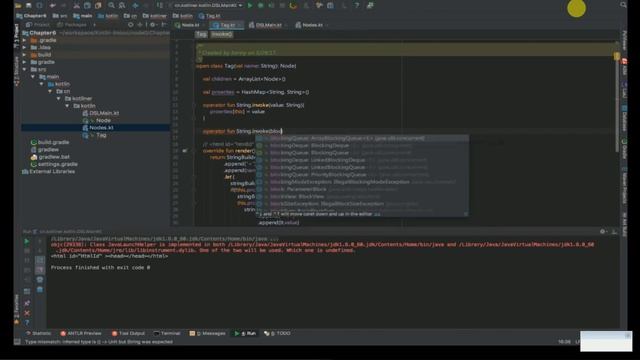Click the override gutter icon beside render
Image resolution: width=640 pixels, height=360 pixels.
pyautogui.click(x=185, y=151)
